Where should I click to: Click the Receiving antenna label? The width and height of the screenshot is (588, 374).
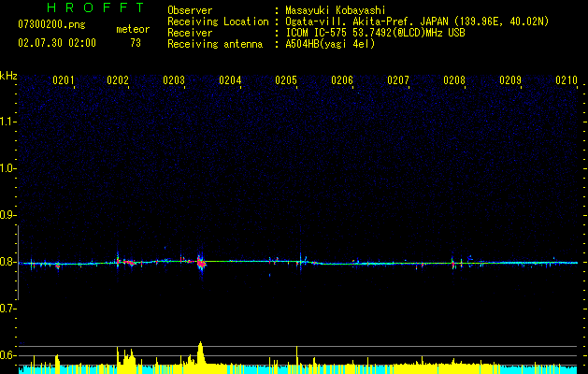(x=215, y=44)
